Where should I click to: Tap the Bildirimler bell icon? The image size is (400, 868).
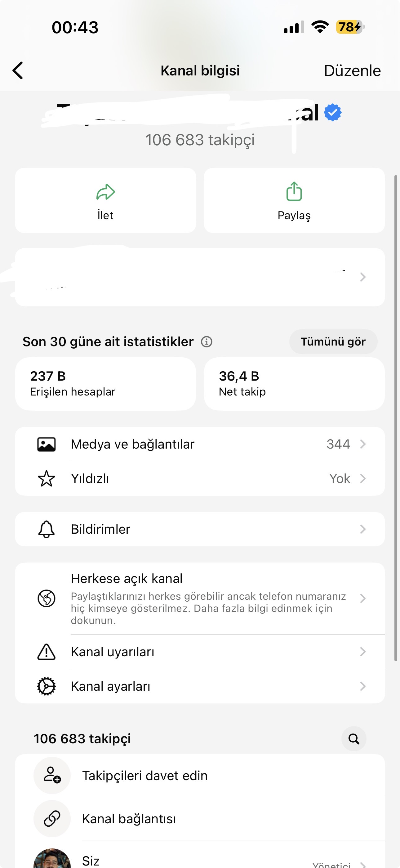click(47, 529)
